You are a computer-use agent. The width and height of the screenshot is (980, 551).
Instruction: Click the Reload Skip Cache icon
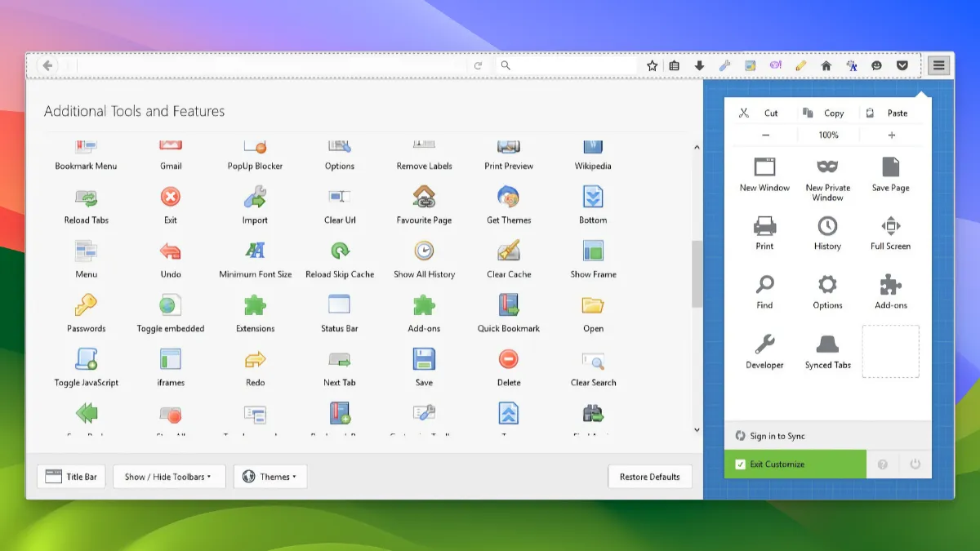340,251
